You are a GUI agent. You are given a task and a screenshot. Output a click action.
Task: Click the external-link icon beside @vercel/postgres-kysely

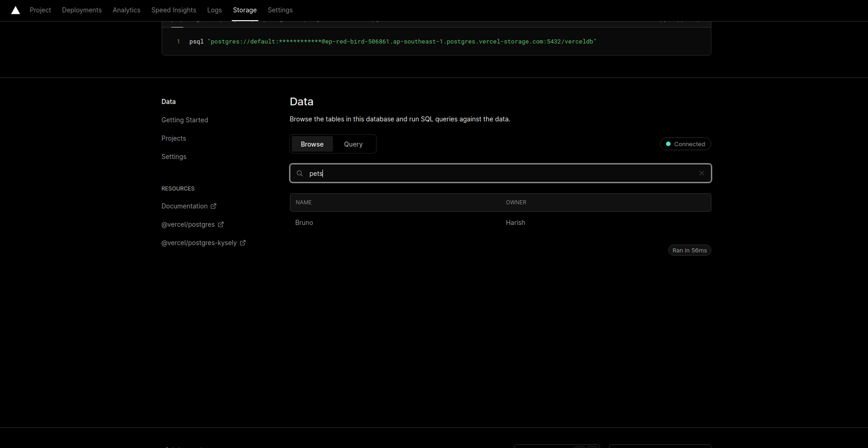(243, 243)
